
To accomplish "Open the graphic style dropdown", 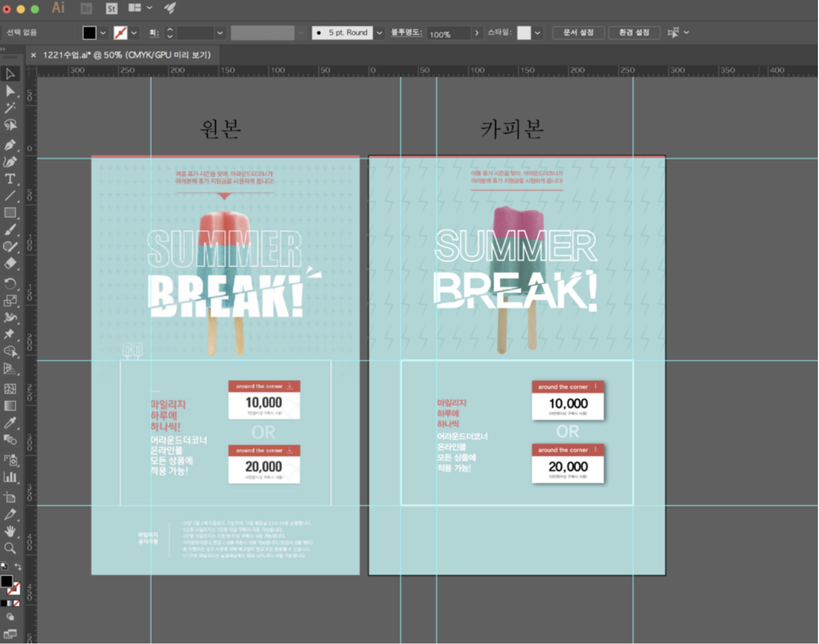I will point(537,33).
